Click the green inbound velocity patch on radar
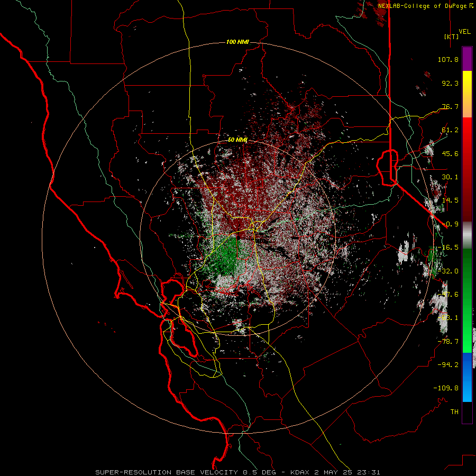 click(x=226, y=254)
